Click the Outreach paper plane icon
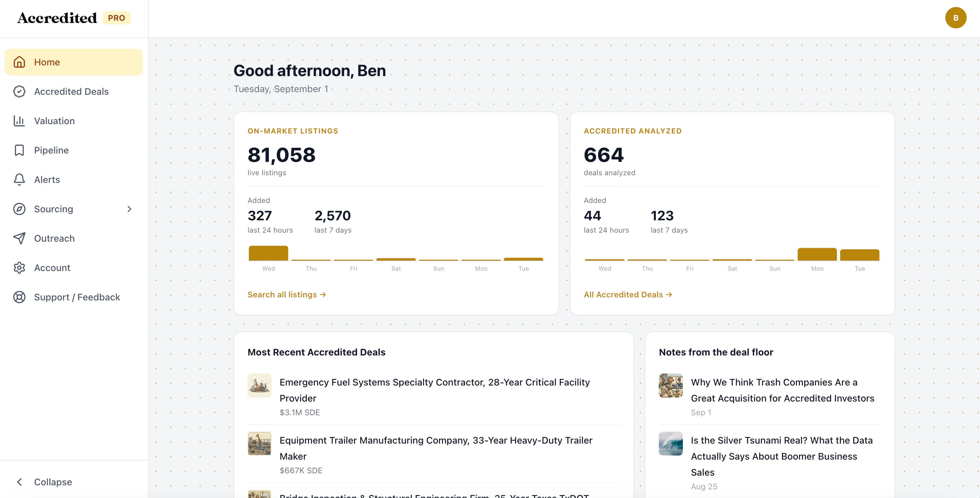The height and width of the screenshot is (498, 980). click(x=19, y=238)
